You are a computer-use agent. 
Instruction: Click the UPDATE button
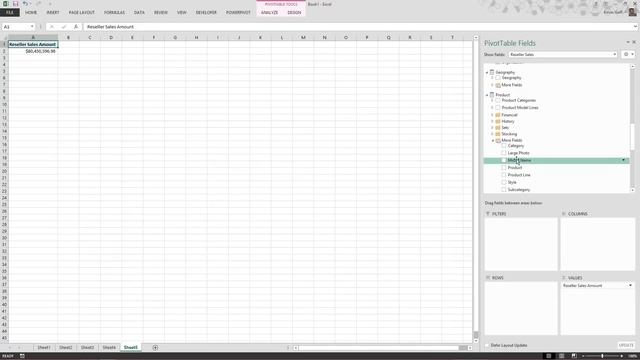(626, 345)
